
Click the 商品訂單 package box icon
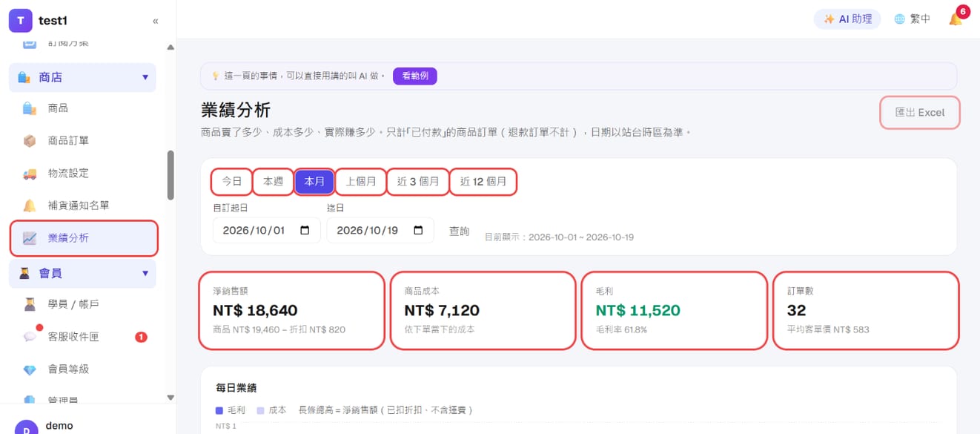[30, 141]
